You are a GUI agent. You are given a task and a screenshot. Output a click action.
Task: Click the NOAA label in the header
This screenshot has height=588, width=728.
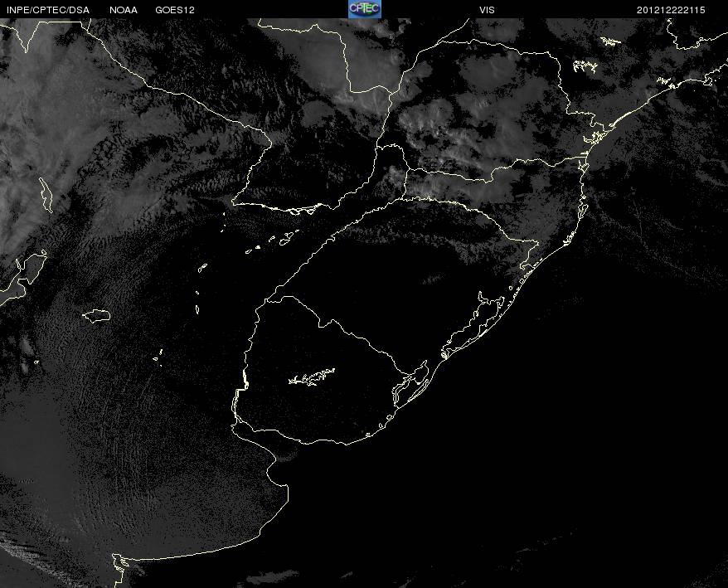124,10
